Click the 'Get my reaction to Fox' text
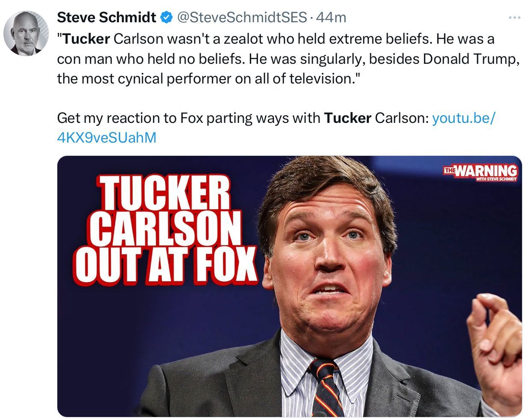 pos(130,118)
